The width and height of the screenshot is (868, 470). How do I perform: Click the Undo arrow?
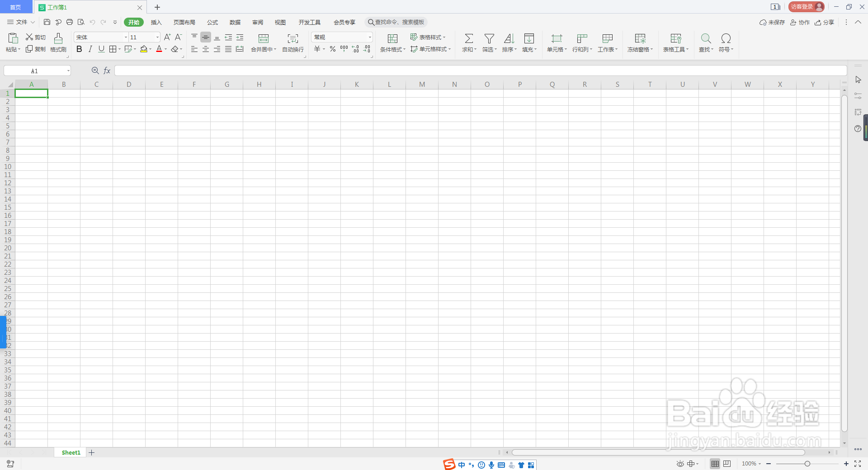(x=92, y=22)
